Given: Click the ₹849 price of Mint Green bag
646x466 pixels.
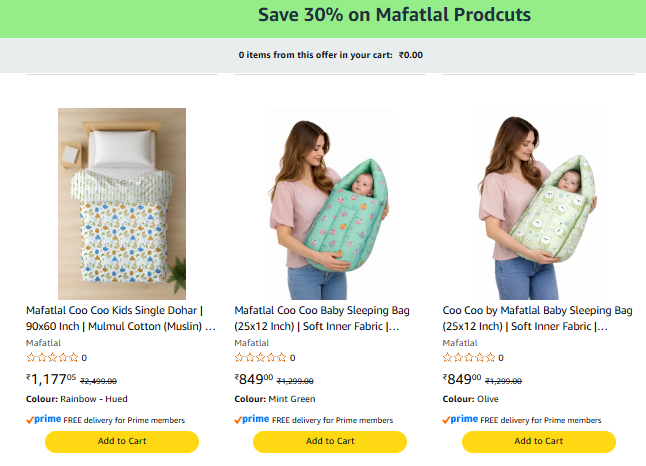Looking at the screenshot, I should pos(254,379).
